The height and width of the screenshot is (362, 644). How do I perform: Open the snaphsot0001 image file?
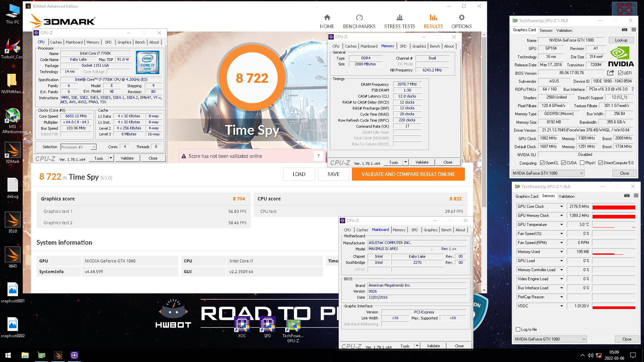click(12, 293)
